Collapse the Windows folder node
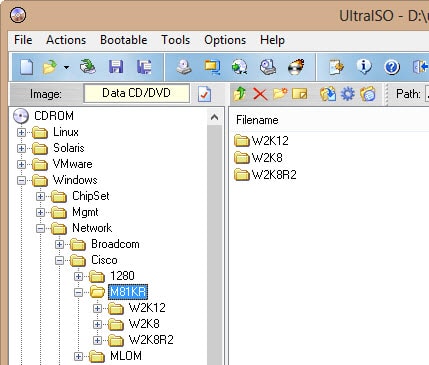The image size is (429, 365). (21, 180)
